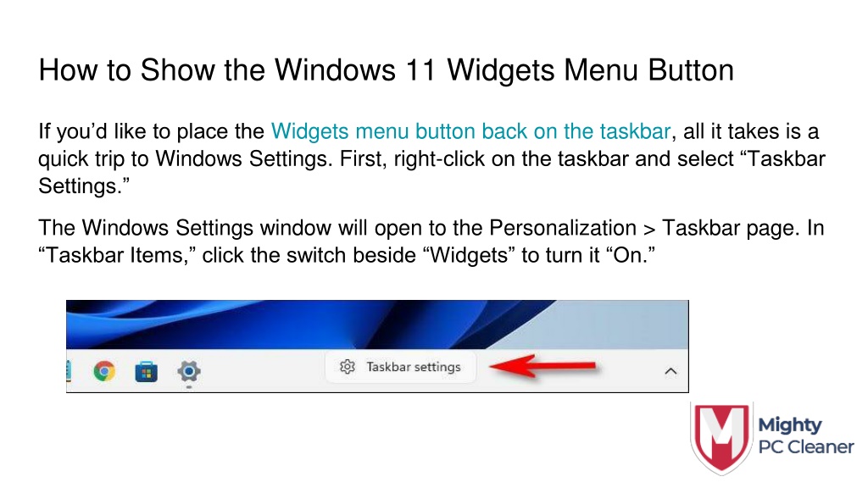
Task: Click the red arrow pointing at Taskbar settings
Action: pyautogui.click(x=543, y=366)
